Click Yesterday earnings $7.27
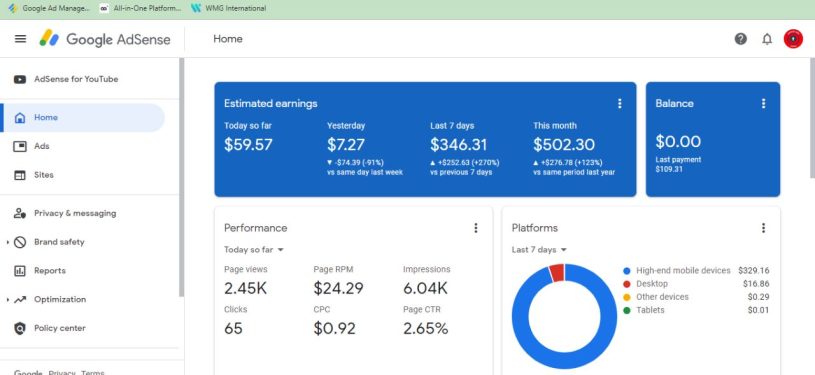Screen dimensions: 815x375 click(x=346, y=145)
